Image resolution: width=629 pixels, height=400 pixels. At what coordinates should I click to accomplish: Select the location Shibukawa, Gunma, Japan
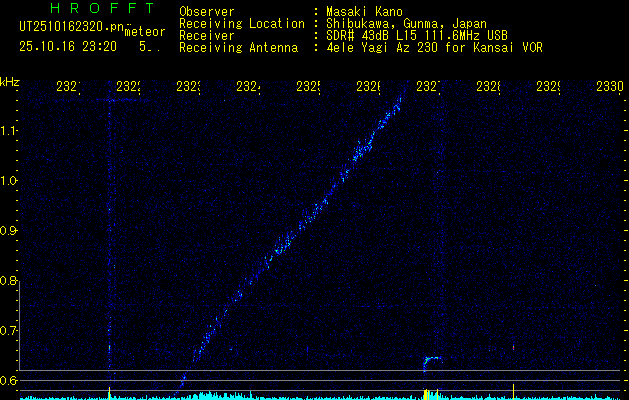pyautogui.click(x=406, y=24)
